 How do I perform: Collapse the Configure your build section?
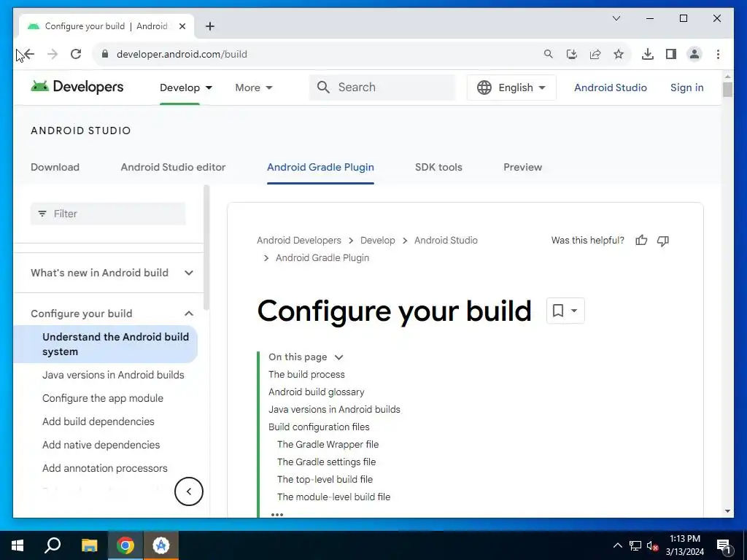coord(189,314)
